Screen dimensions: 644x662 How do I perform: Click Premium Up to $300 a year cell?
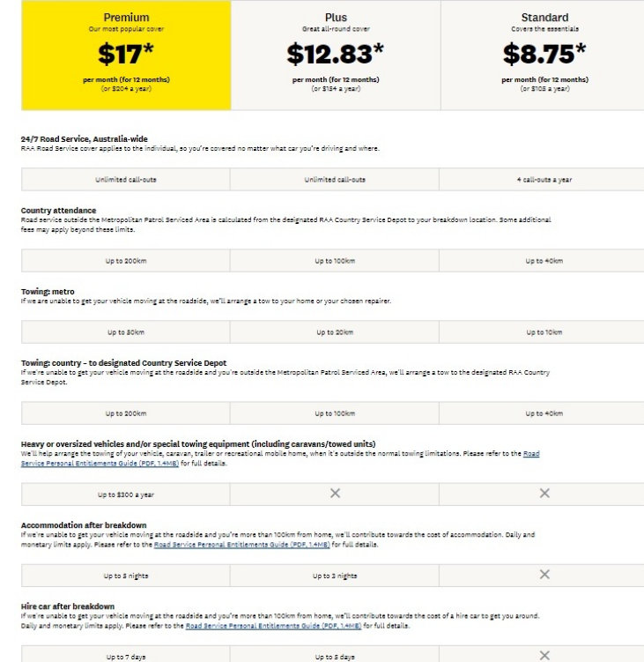(126, 495)
